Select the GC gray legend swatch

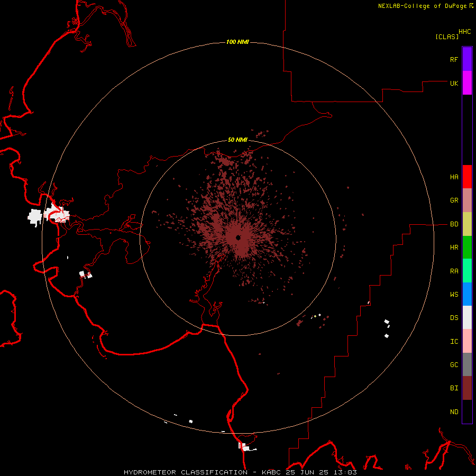pyautogui.click(x=467, y=364)
